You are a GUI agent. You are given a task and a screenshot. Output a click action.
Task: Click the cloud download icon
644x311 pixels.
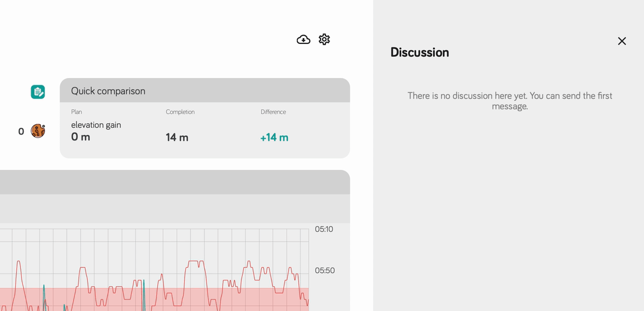pyautogui.click(x=304, y=39)
